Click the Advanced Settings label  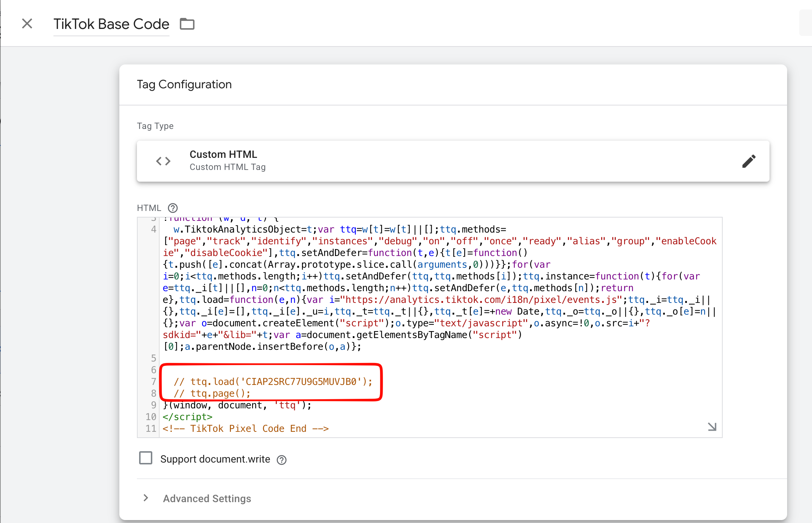[x=207, y=498]
